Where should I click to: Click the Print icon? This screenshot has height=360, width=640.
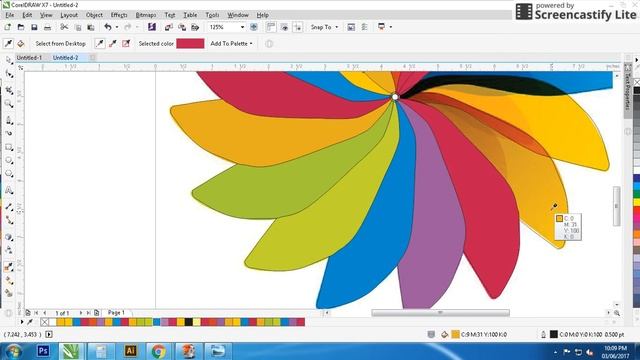coord(48,27)
